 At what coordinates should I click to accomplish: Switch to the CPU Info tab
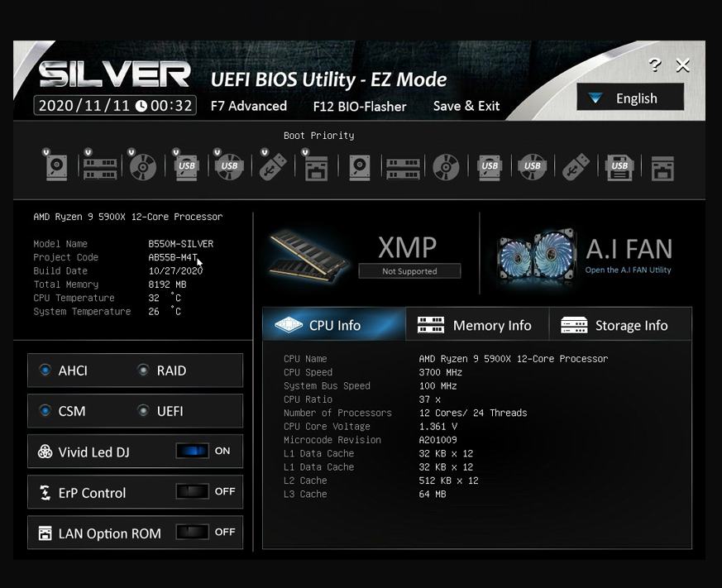[334, 325]
